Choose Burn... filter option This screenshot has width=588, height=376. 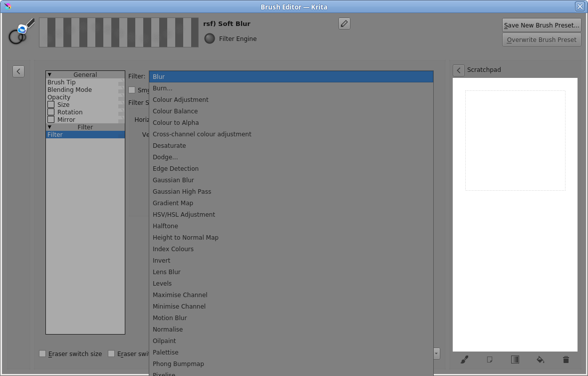click(x=291, y=88)
